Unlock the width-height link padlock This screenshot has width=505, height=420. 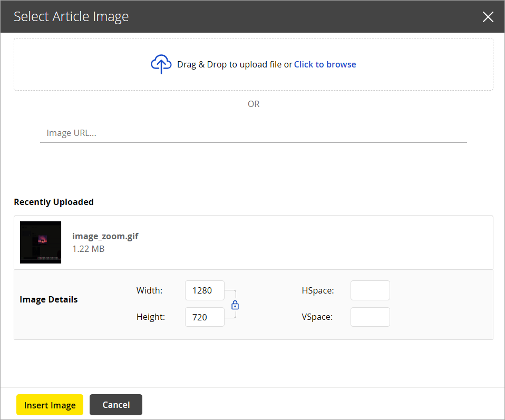pyautogui.click(x=235, y=305)
